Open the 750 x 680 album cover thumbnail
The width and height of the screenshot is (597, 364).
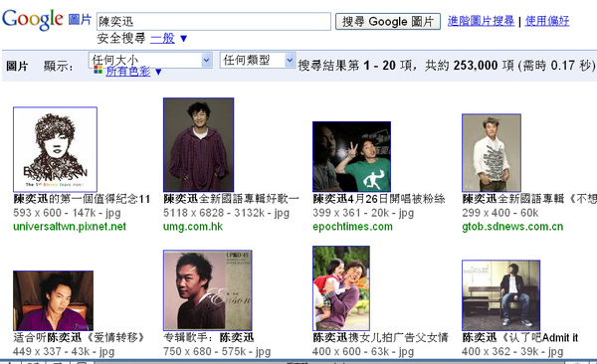[208, 290]
